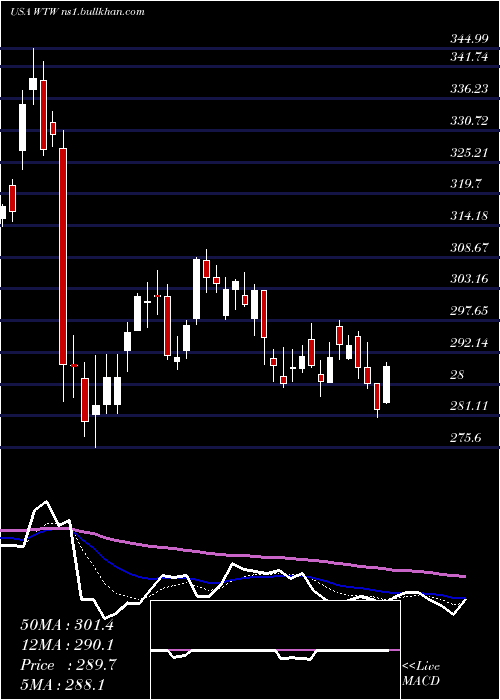
Task: Click the 344.99 price axis label
Action: coord(469,39)
